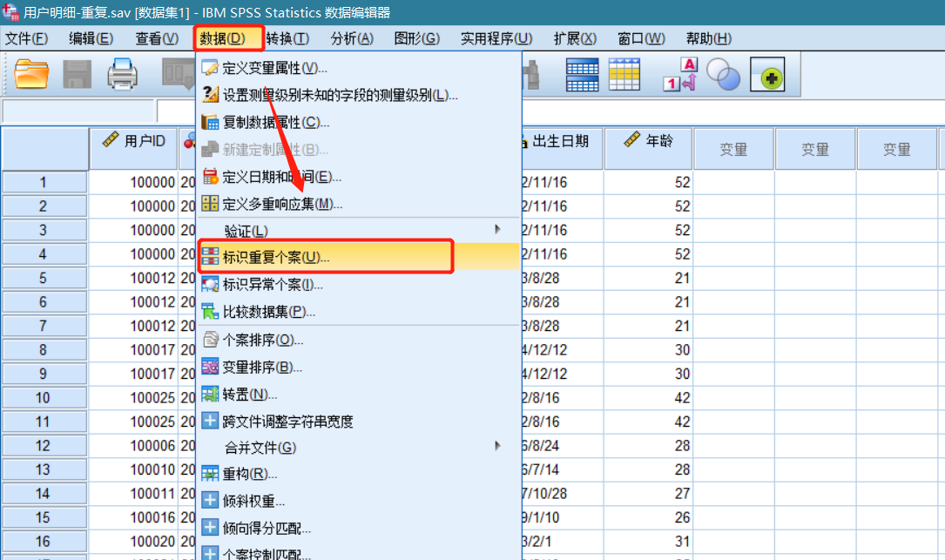Select row header number 10
945x560 pixels.
tap(44, 398)
